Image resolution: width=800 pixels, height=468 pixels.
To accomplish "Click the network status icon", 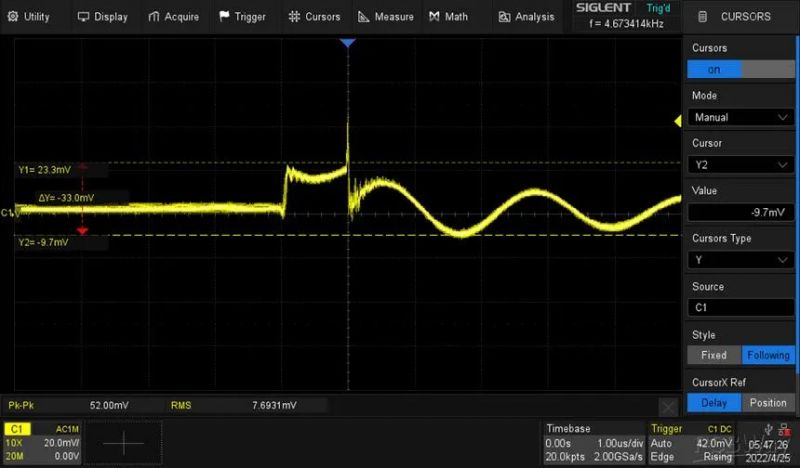I will coord(785,430).
